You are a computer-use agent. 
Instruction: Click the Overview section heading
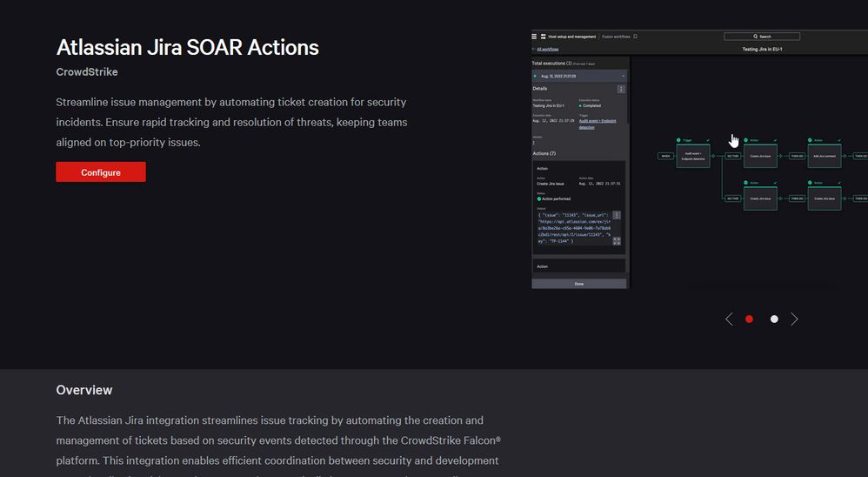[84, 390]
